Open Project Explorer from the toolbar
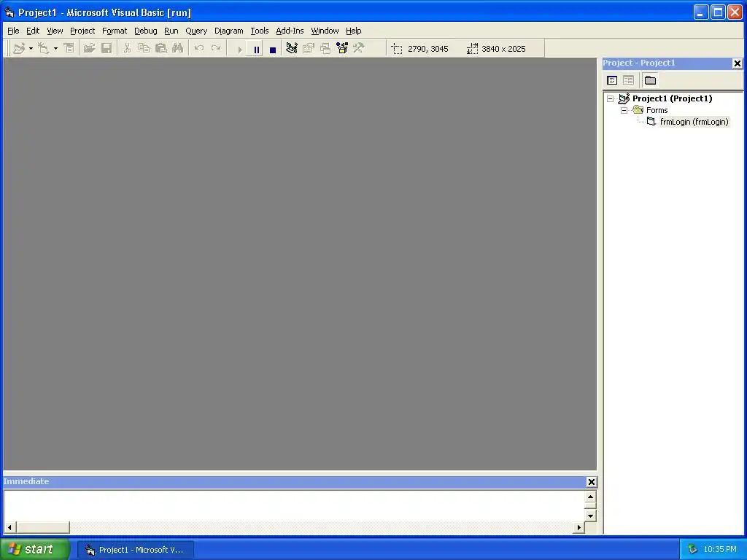Image resolution: width=747 pixels, height=560 pixels. (292, 49)
